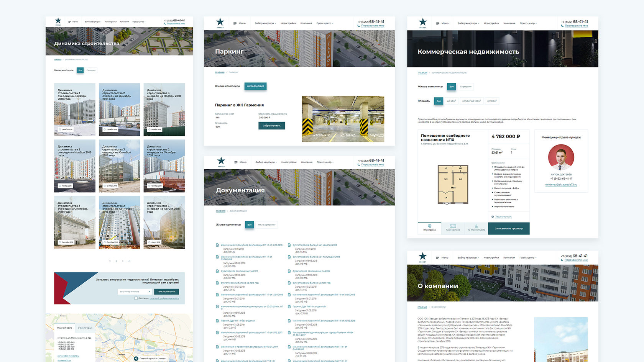
Task: Open hamburger Меню on Динамика строительства page
Action: click(73, 22)
